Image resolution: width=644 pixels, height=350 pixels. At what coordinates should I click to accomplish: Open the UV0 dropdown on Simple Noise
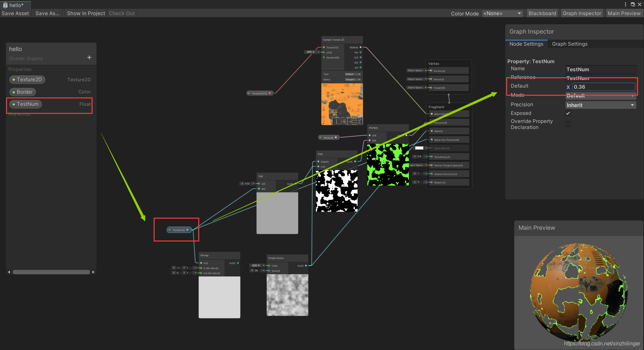(256, 265)
